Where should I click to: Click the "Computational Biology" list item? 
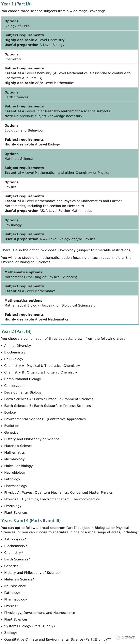point(22,379)
